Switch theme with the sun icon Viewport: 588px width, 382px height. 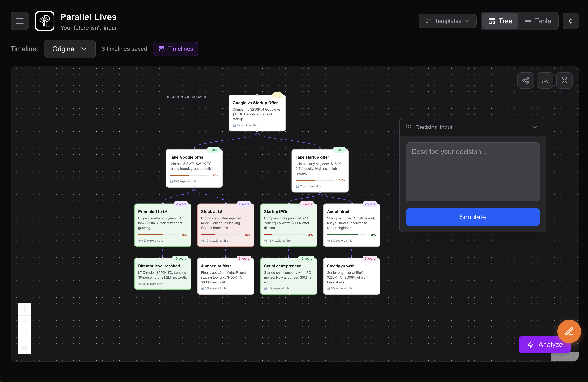571,21
